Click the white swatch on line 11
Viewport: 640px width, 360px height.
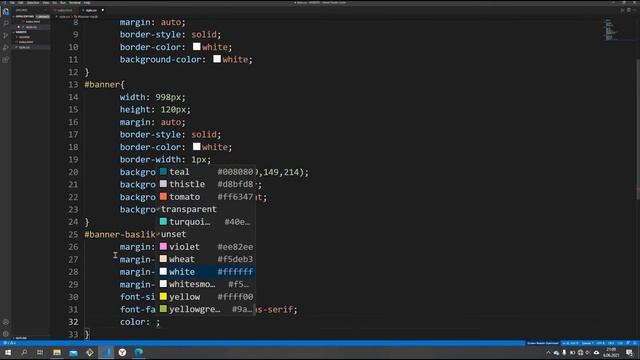click(x=217, y=59)
